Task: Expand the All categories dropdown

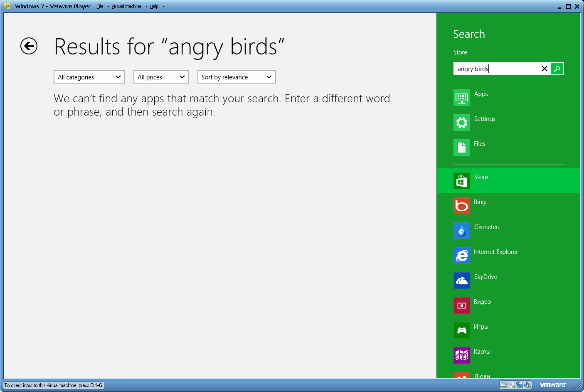Action: click(x=89, y=77)
